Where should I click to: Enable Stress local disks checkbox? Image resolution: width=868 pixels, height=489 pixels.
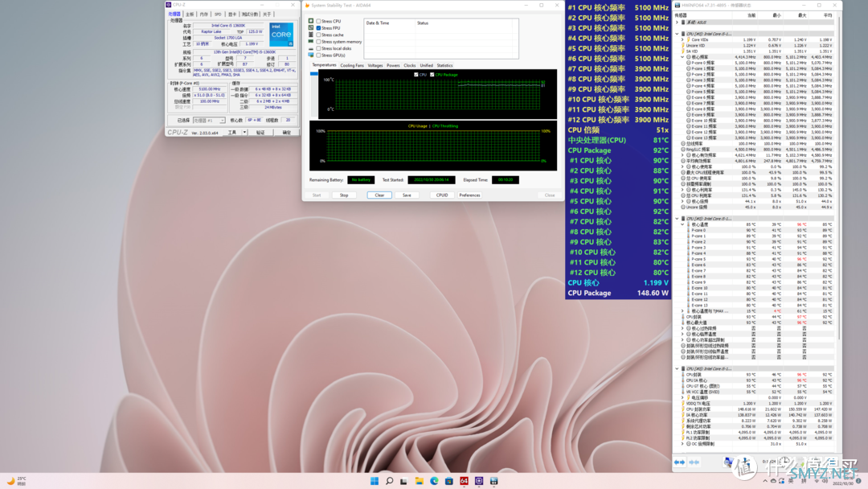pos(318,48)
